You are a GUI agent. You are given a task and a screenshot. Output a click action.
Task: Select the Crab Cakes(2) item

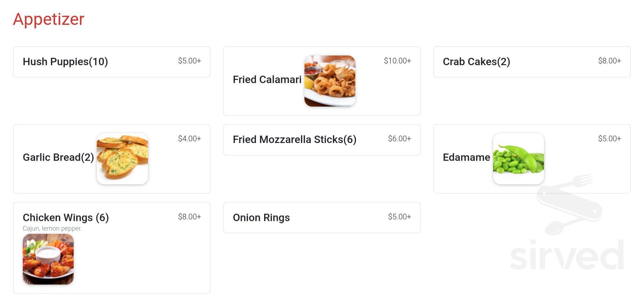[x=532, y=62]
